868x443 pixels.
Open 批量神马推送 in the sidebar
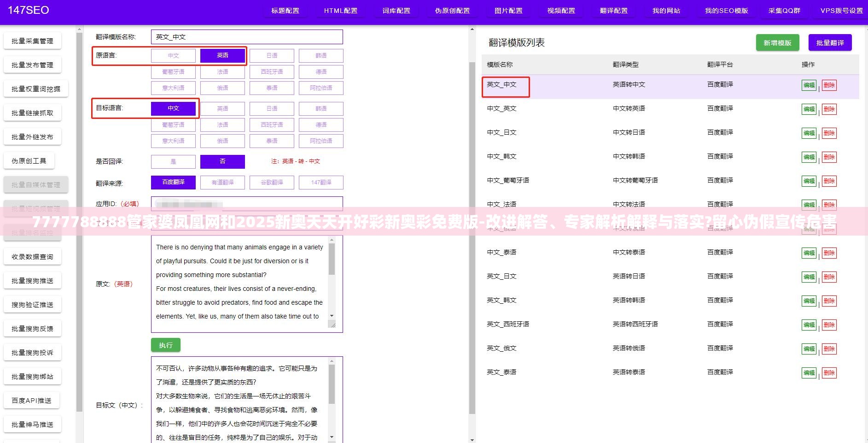tap(32, 425)
